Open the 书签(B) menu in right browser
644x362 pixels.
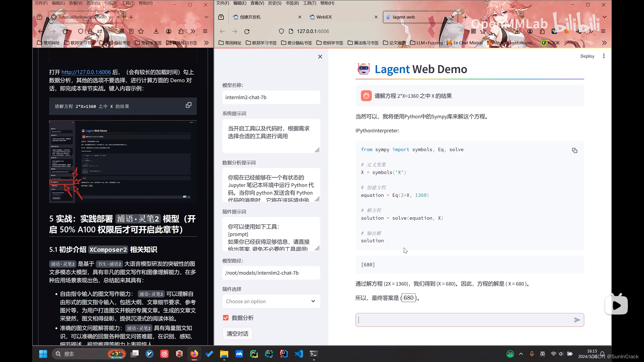point(292,3)
